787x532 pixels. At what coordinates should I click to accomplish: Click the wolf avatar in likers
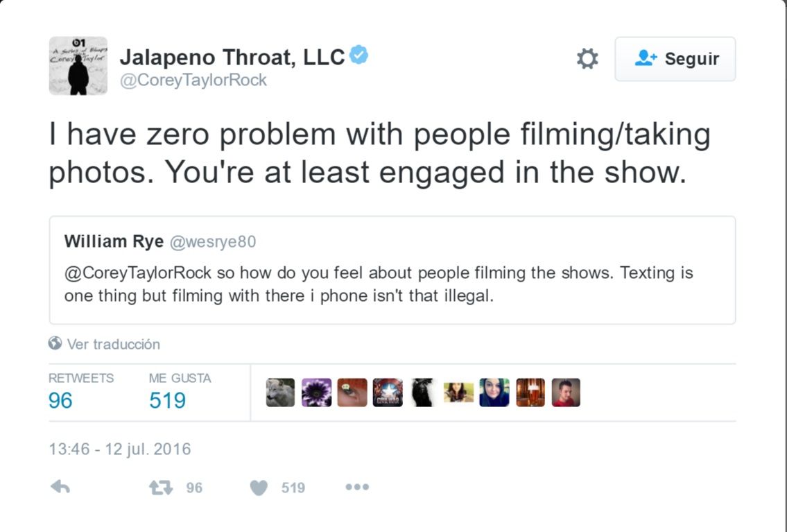(x=280, y=393)
